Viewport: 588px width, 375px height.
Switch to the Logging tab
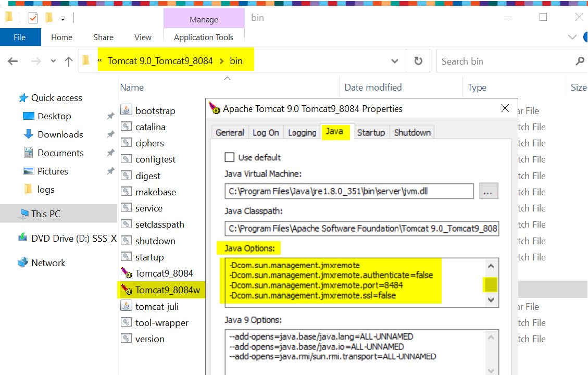[x=302, y=132]
